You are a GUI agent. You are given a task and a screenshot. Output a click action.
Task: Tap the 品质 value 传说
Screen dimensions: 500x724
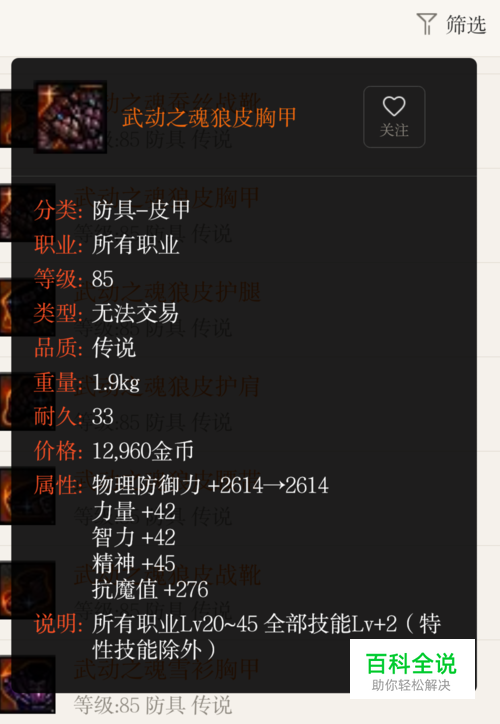[114, 348]
